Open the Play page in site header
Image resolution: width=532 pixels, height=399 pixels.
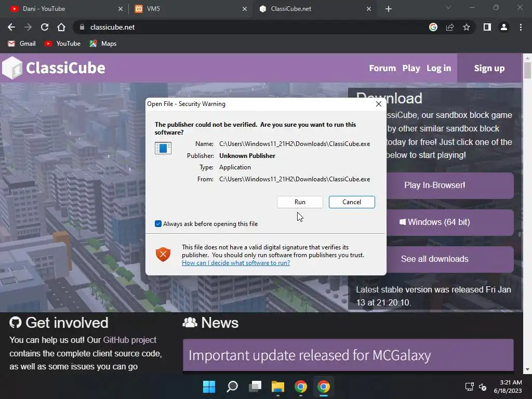(x=411, y=68)
